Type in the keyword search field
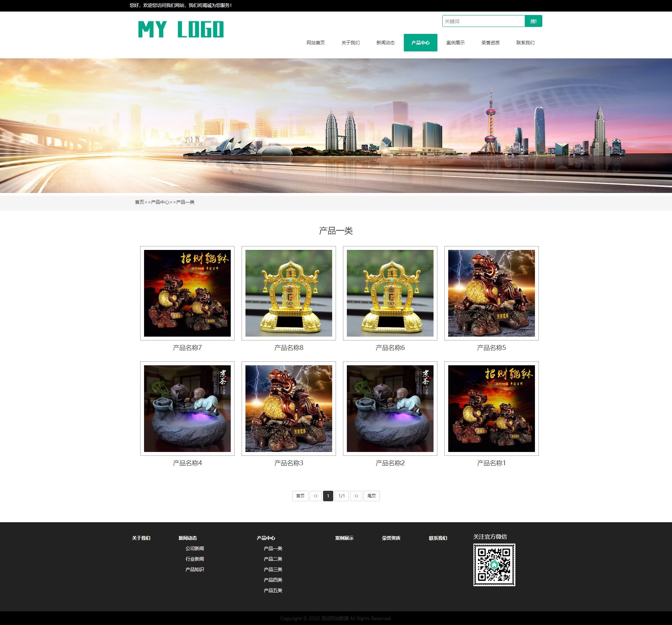672x625 pixels. (483, 21)
